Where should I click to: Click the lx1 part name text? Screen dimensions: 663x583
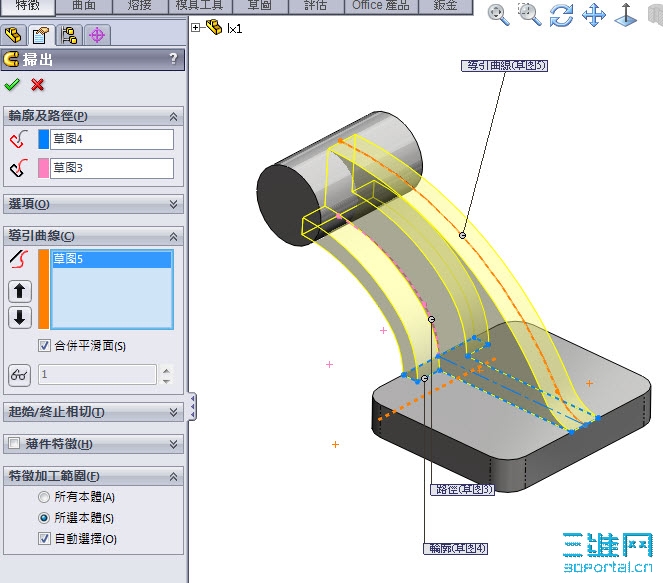[235, 28]
